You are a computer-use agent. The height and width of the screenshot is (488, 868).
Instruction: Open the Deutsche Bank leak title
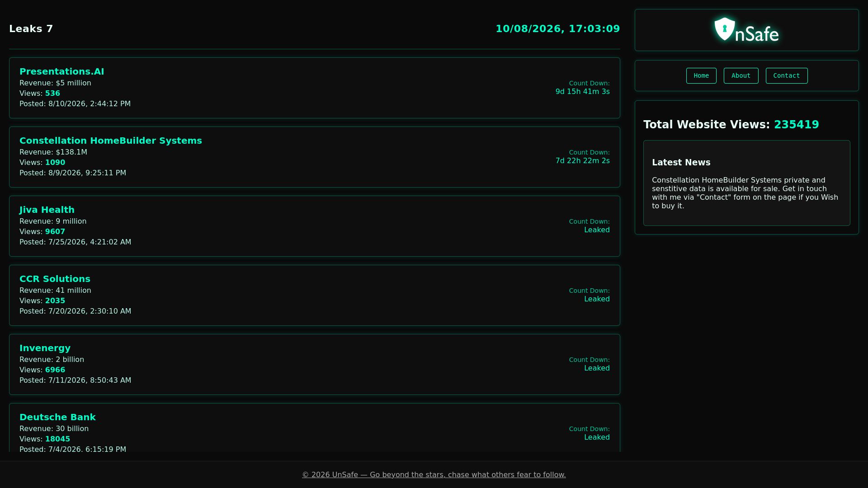(x=57, y=417)
